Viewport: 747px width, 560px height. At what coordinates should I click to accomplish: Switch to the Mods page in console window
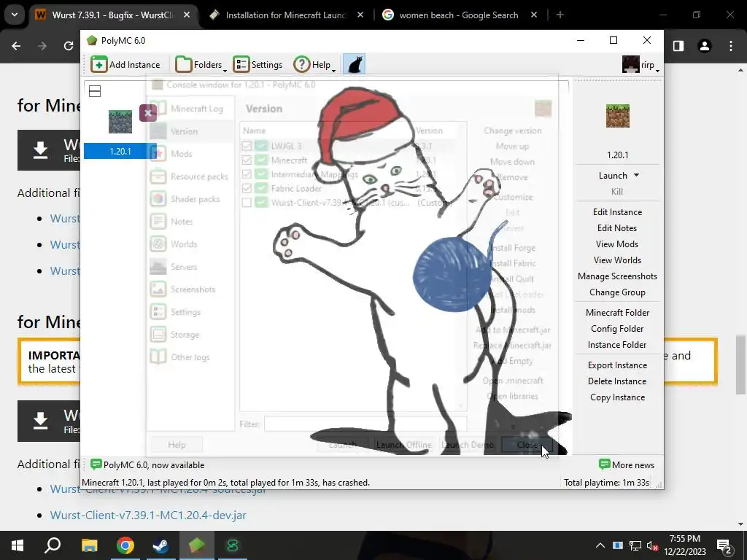[190, 154]
